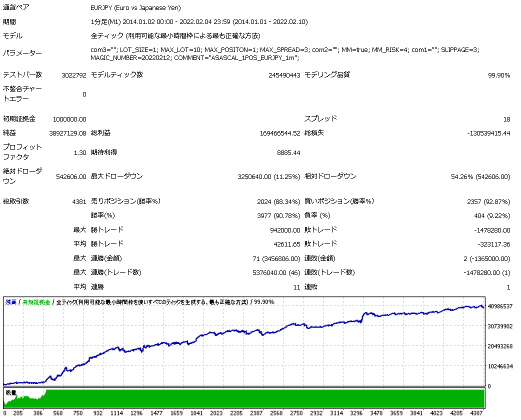Click the profit factor value 1.30

[x=79, y=153]
